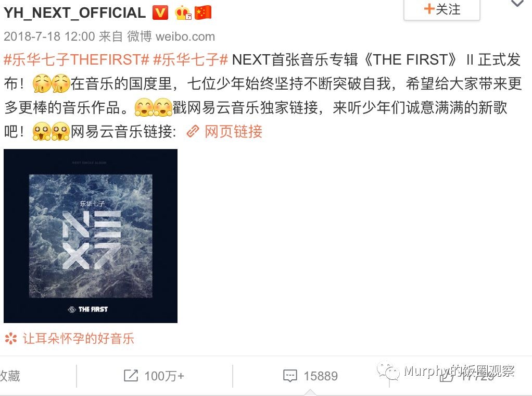
Task: Select the 100万+ reposts tab
Action: [155, 376]
